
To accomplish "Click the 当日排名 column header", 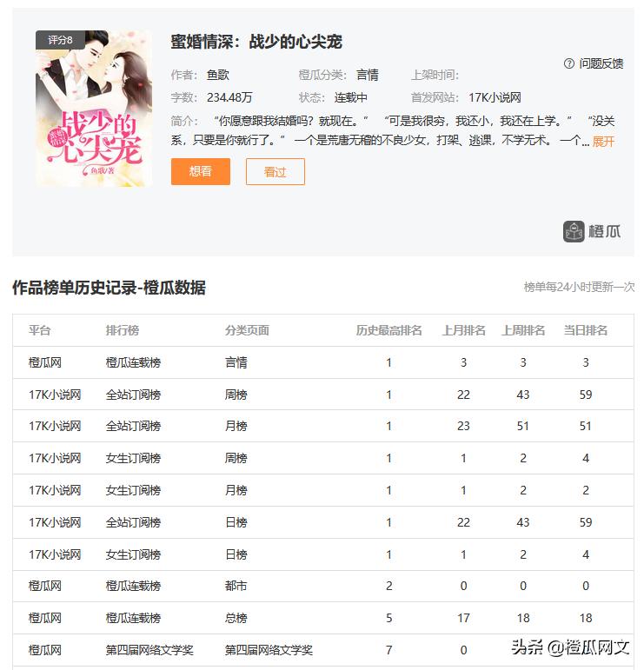I will coord(586,330).
